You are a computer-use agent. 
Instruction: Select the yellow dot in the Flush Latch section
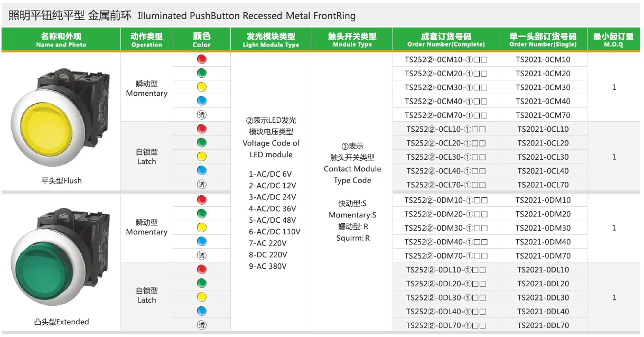201,156
